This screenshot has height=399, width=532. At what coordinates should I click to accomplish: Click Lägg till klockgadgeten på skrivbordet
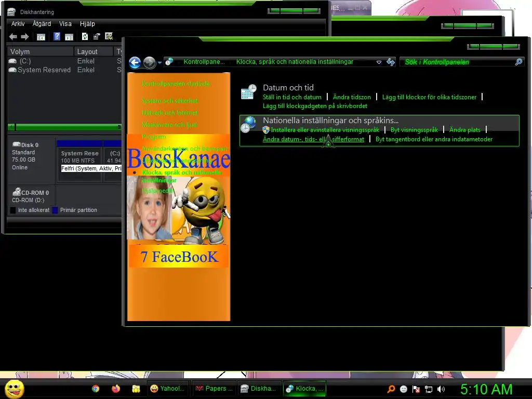[x=315, y=106]
